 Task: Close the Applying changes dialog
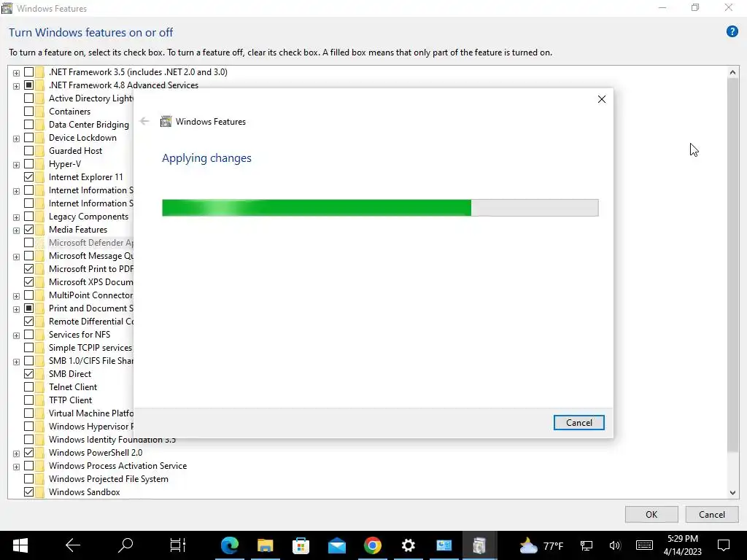602,99
